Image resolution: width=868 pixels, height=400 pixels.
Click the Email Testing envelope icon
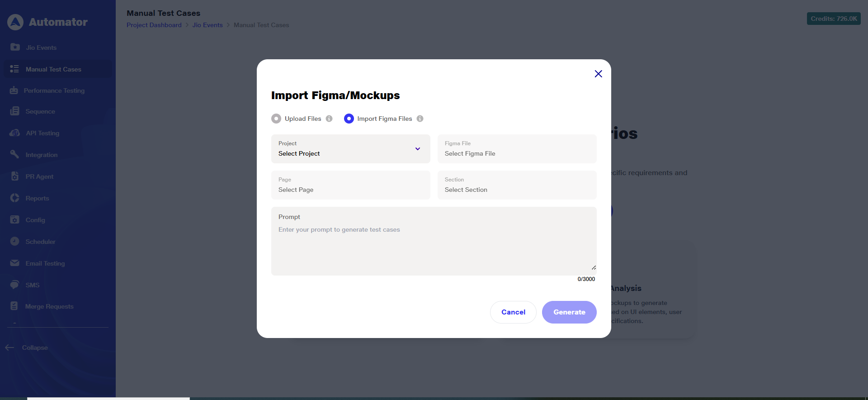pos(15,263)
